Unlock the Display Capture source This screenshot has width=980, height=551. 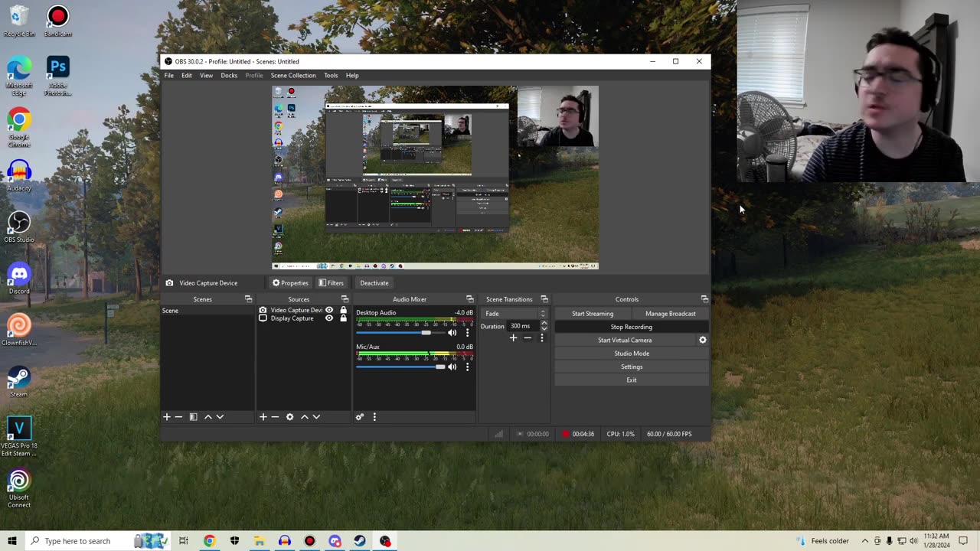[x=343, y=318]
